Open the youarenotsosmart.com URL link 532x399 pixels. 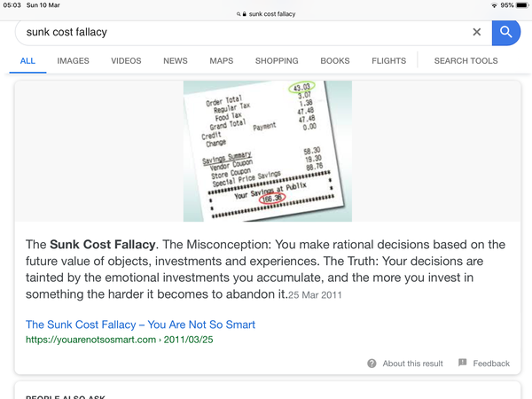click(120, 340)
